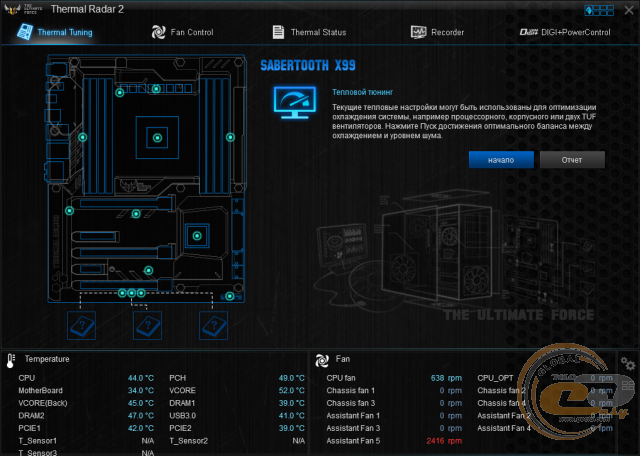Select the PCH chipset heatsink sensor dot

tap(197, 236)
